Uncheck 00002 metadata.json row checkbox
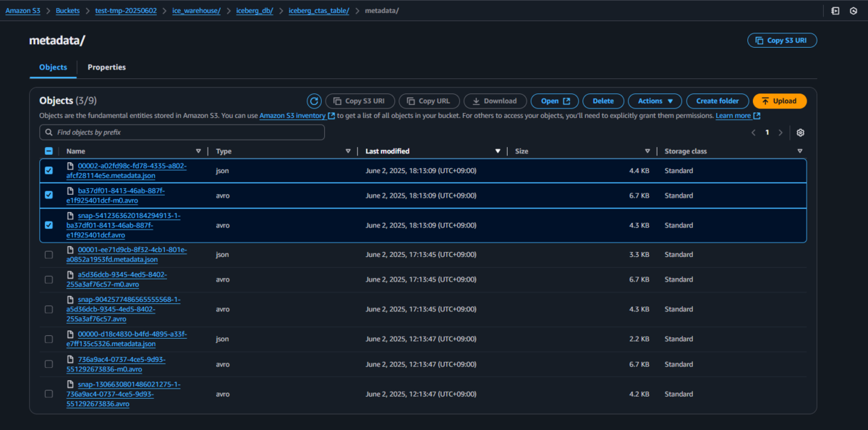This screenshot has width=868, height=430. click(48, 171)
